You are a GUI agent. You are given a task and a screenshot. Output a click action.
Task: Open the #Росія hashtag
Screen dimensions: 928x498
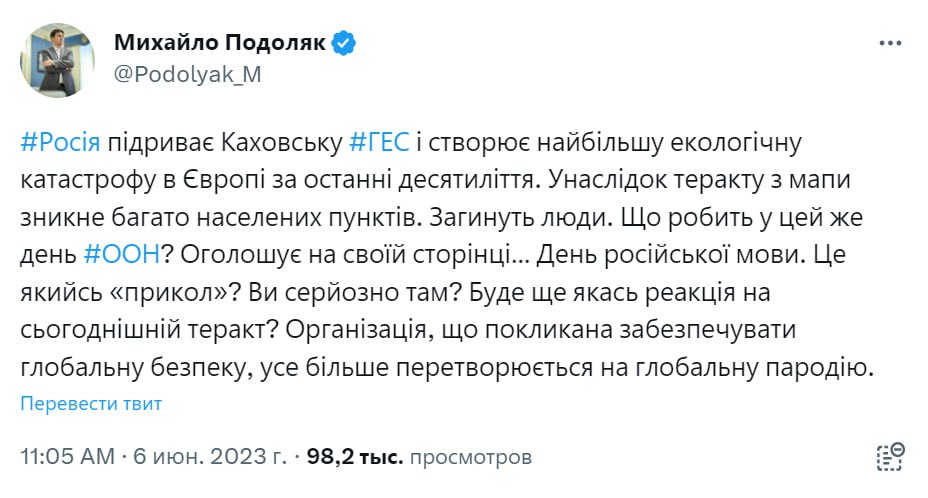[59, 141]
